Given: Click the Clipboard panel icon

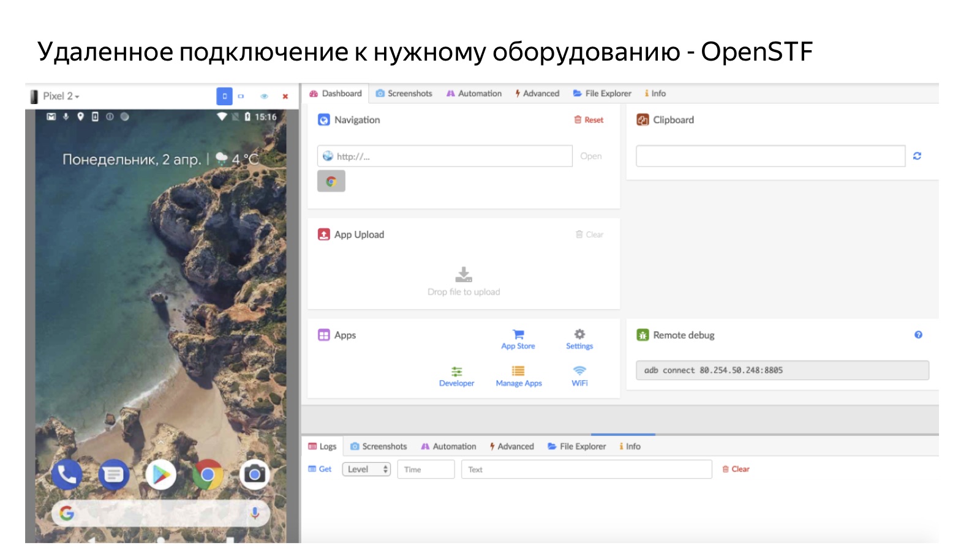Looking at the screenshot, I should pos(643,120).
